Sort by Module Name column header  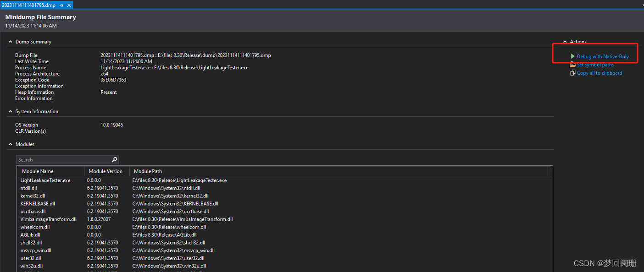pos(51,171)
